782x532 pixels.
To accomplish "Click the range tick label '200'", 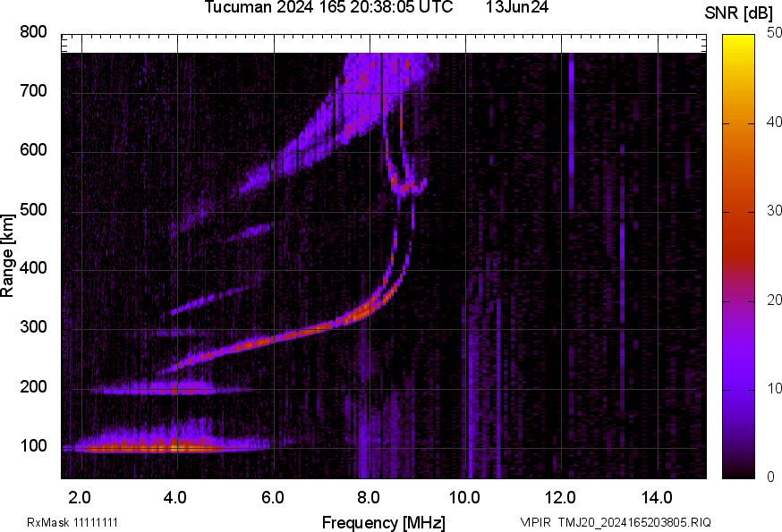I will pos(33,386).
